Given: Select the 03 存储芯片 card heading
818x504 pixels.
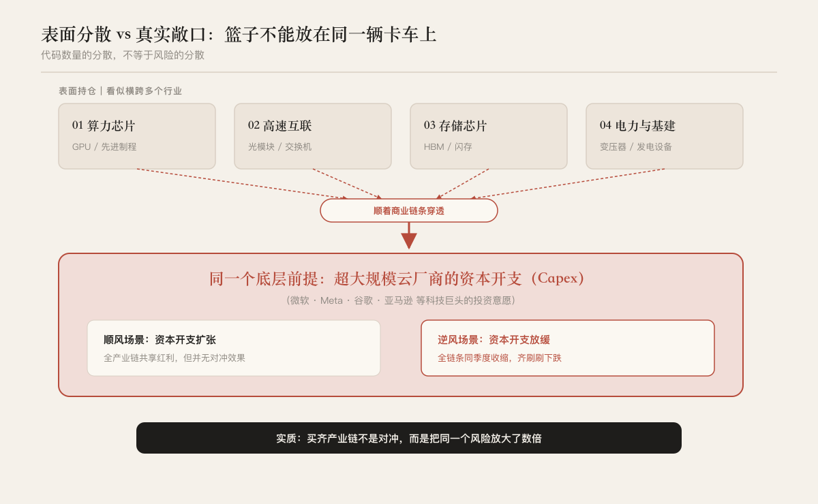Looking at the screenshot, I should click(455, 126).
